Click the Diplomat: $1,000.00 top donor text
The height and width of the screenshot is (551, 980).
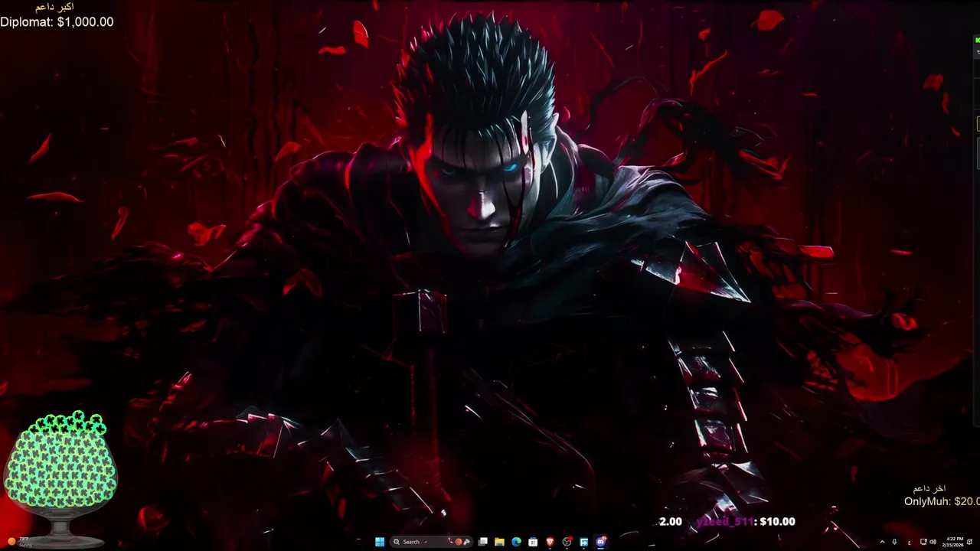pos(57,22)
